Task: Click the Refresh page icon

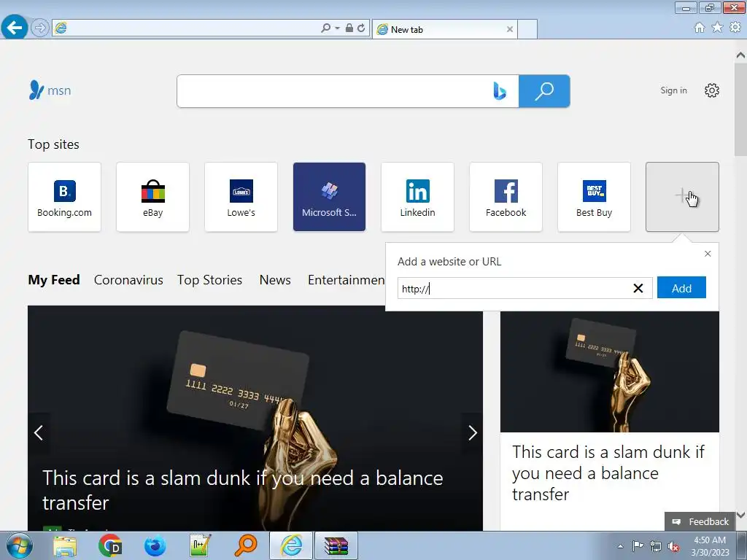Action: click(x=361, y=28)
